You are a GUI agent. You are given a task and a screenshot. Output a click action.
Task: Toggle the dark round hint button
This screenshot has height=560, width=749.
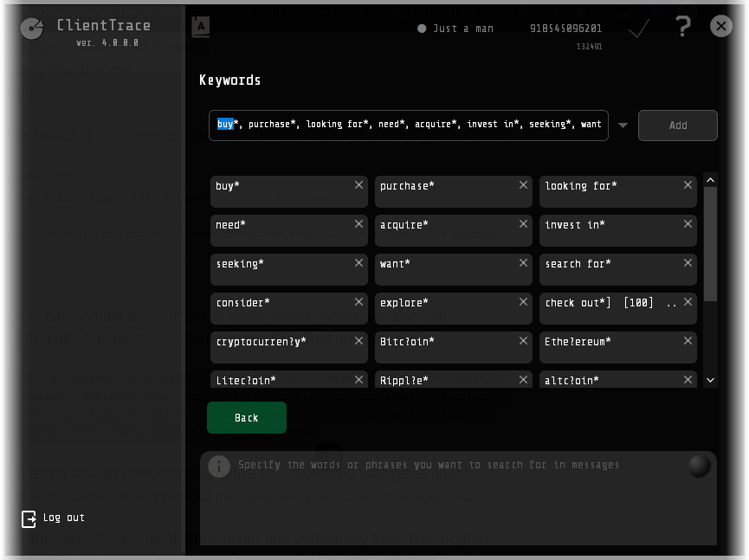pos(700,466)
